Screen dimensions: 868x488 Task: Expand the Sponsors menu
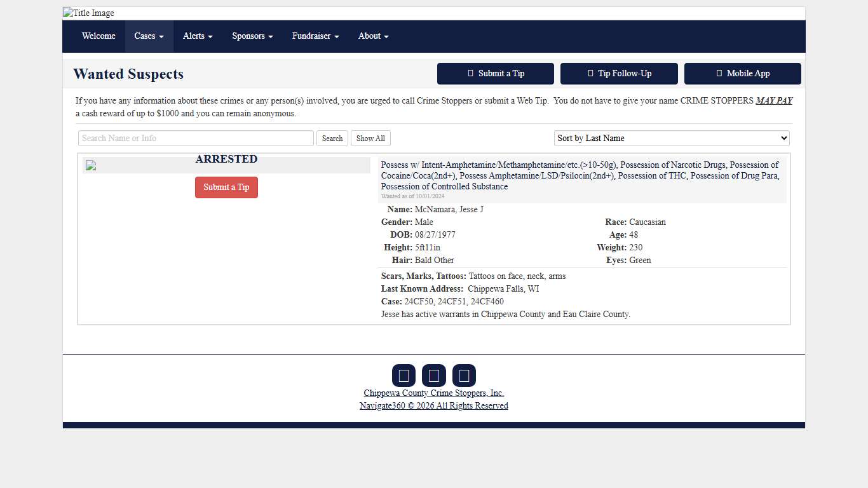point(252,36)
